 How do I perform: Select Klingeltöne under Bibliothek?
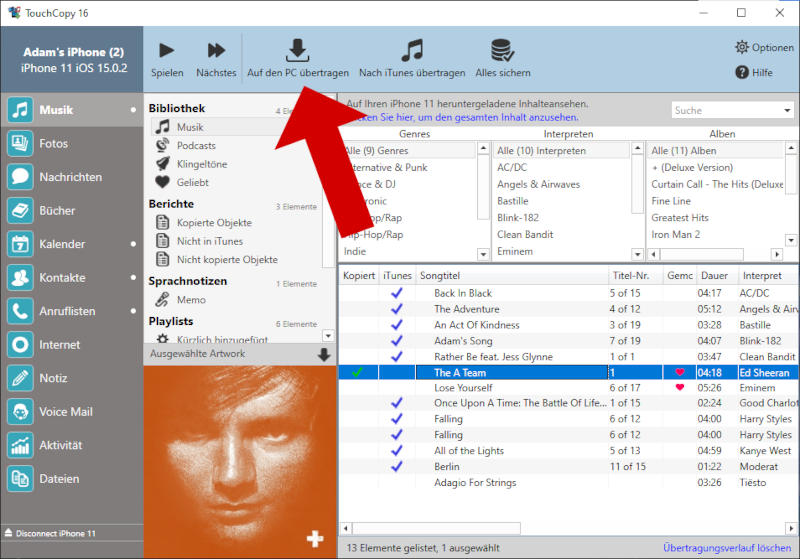click(x=202, y=164)
